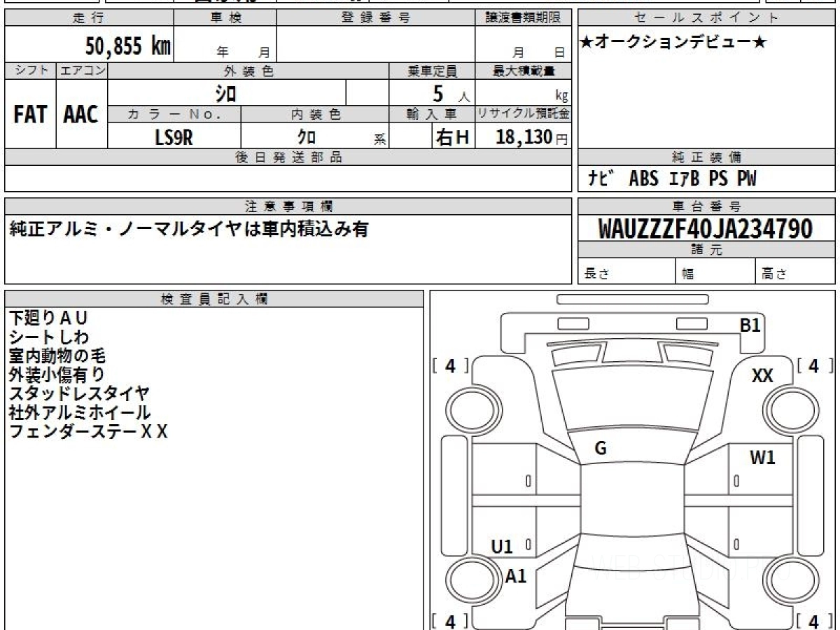840x630 pixels.
Task: Click the リサイクル預託金 header cell
Action: [x=523, y=114]
